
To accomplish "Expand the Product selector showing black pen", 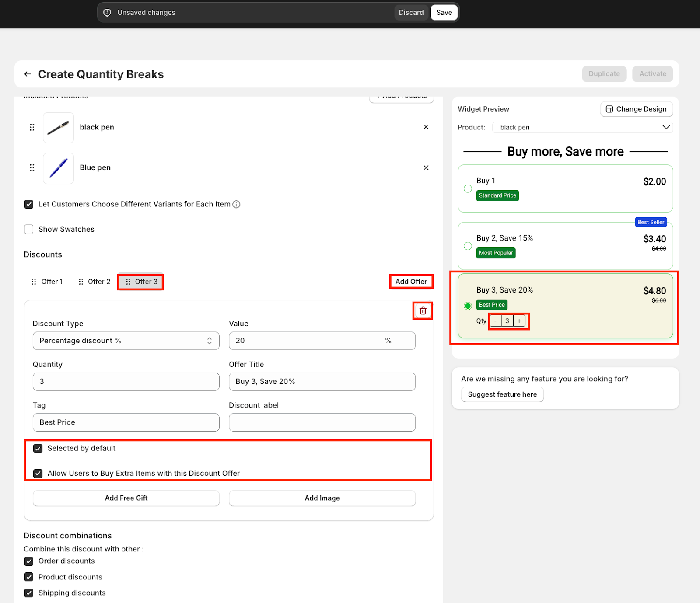I will click(x=582, y=127).
